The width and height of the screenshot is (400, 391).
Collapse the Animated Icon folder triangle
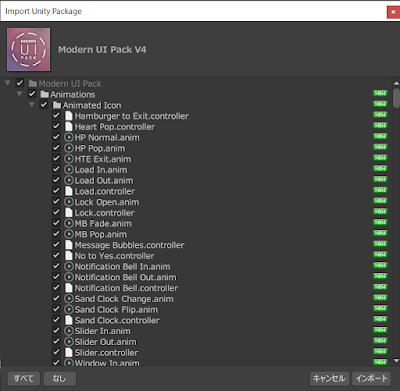[x=32, y=105]
